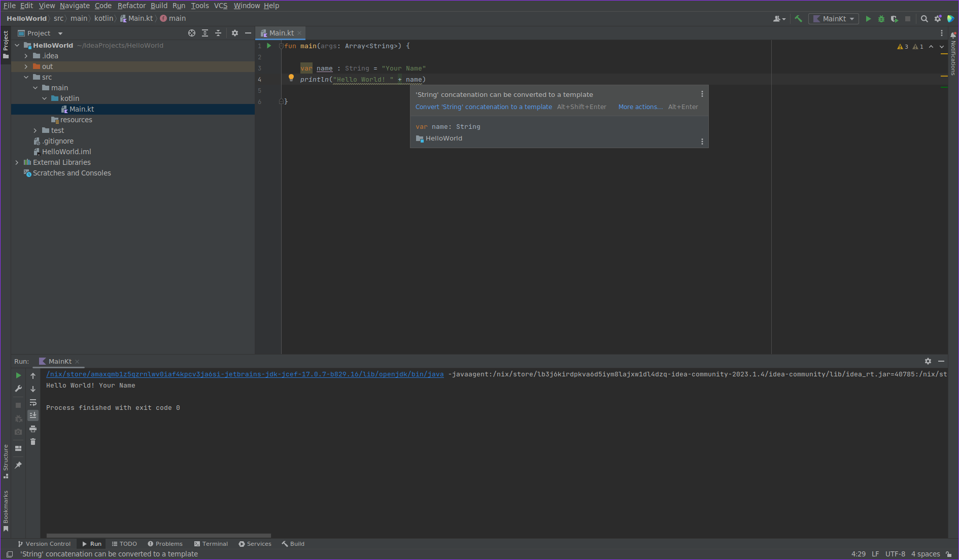Image resolution: width=959 pixels, height=560 pixels.
Task: Close the Main.kt editor tab
Action: (299, 33)
